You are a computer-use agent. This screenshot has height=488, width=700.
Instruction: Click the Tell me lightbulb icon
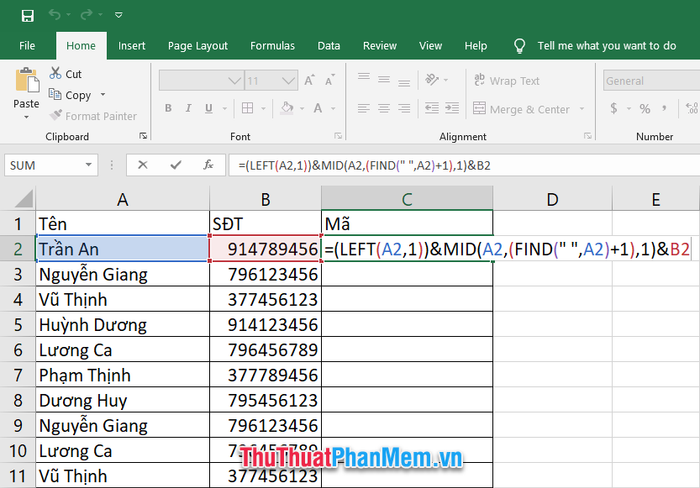[519, 46]
